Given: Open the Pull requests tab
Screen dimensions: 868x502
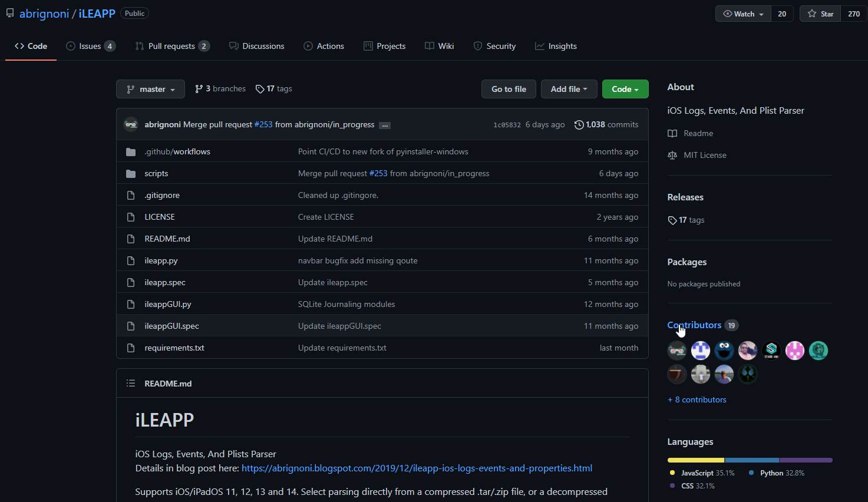Looking at the screenshot, I should (x=172, y=46).
